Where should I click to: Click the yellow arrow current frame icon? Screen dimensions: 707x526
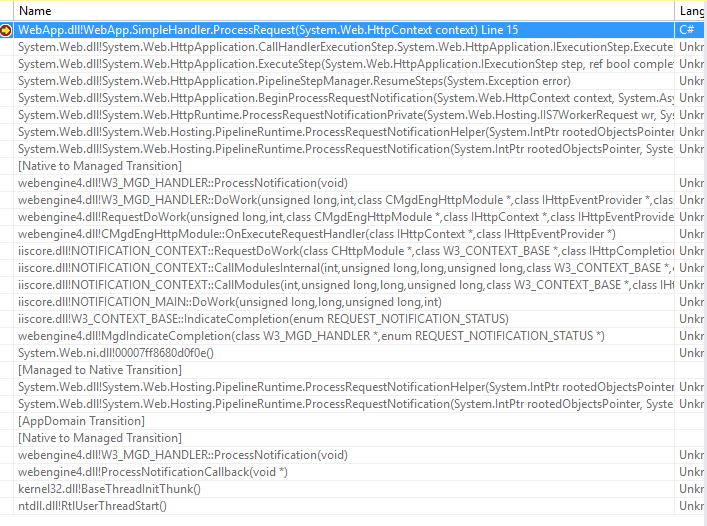7,31
